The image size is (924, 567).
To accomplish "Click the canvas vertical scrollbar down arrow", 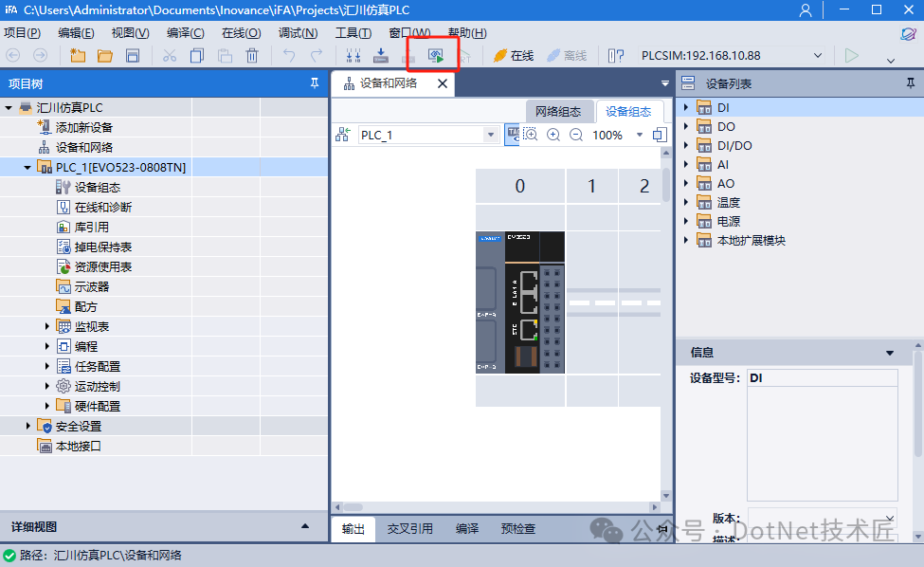I will click(x=666, y=496).
